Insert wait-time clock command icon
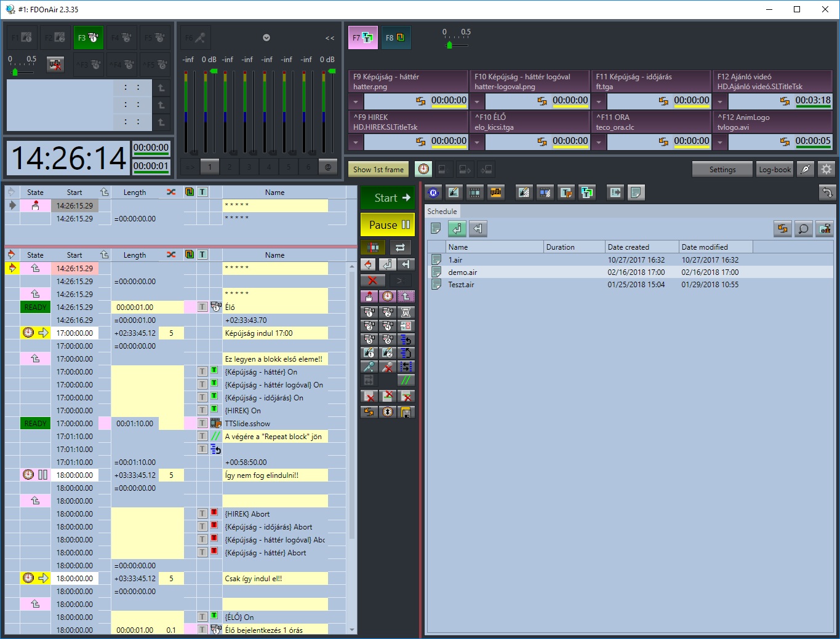Image resolution: width=840 pixels, height=639 pixels. click(x=387, y=296)
